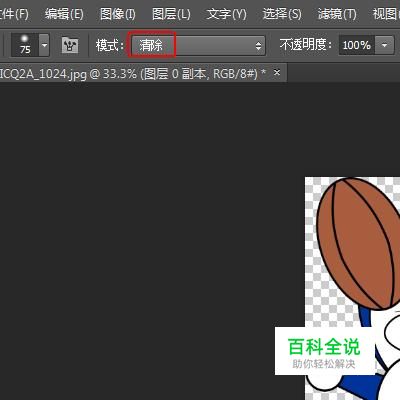Click the 模式 label text
Image resolution: width=400 pixels, height=400 pixels.
pos(110,45)
